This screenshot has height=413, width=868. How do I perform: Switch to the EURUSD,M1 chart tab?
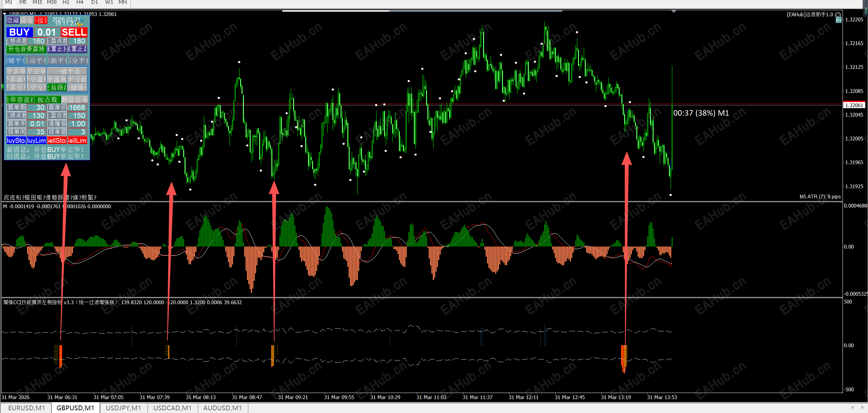[26, 408]
